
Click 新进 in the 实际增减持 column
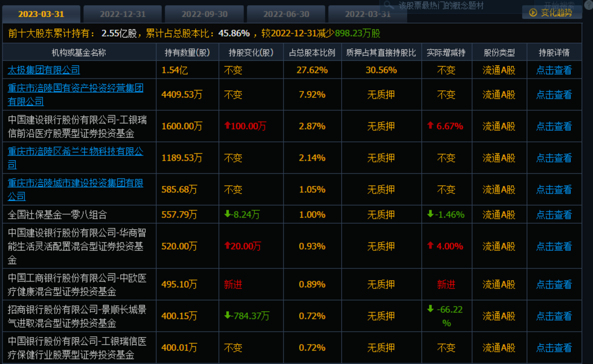coord(446,284)
